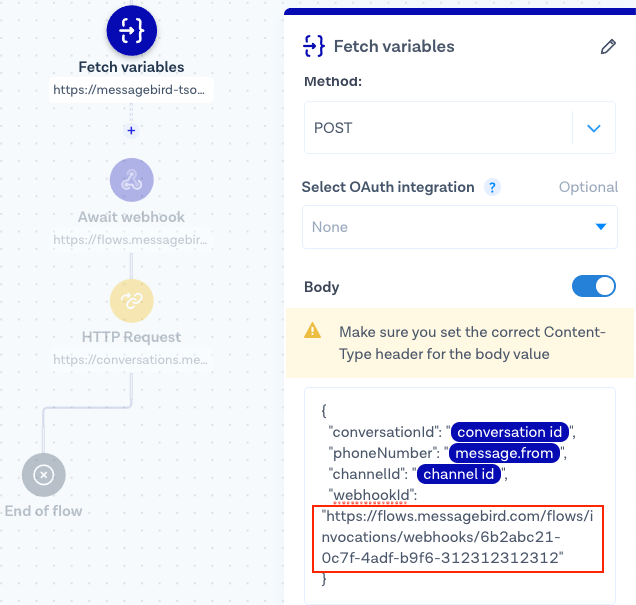
Task: Select the HTTP Request node icon
Action: [131, 301]
